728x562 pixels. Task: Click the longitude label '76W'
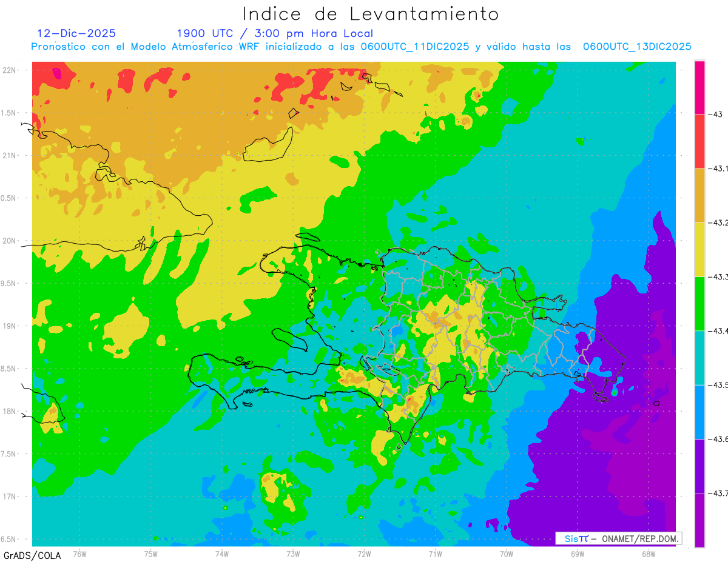(x=79, y=554)
